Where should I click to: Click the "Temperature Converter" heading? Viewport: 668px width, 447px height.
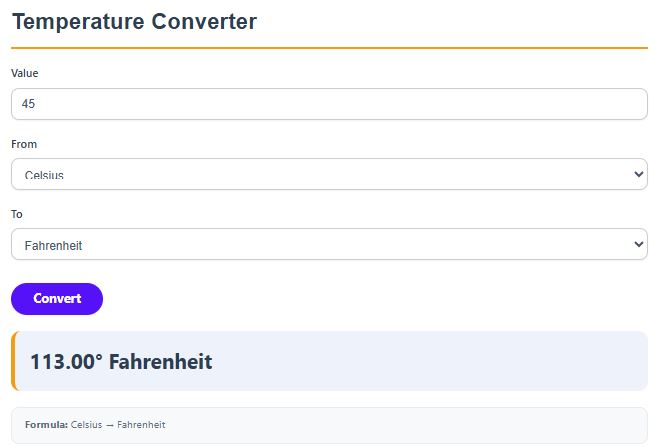point(134,21)
